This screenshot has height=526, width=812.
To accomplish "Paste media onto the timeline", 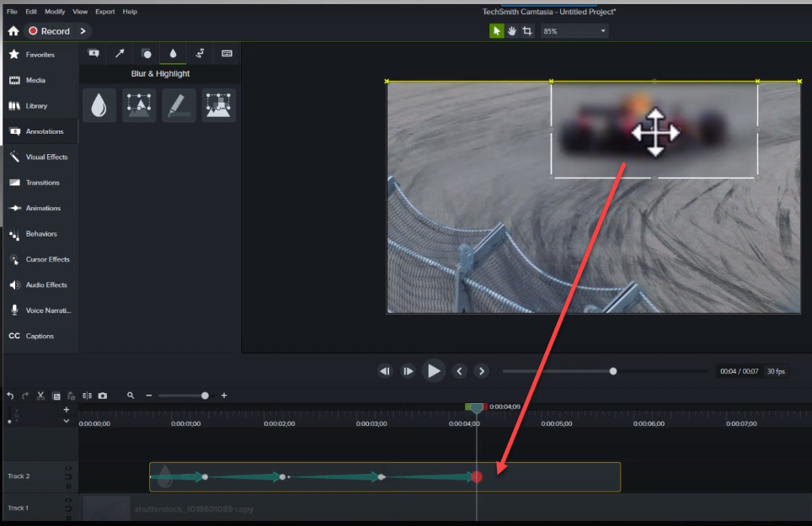I will pos(72,396).
